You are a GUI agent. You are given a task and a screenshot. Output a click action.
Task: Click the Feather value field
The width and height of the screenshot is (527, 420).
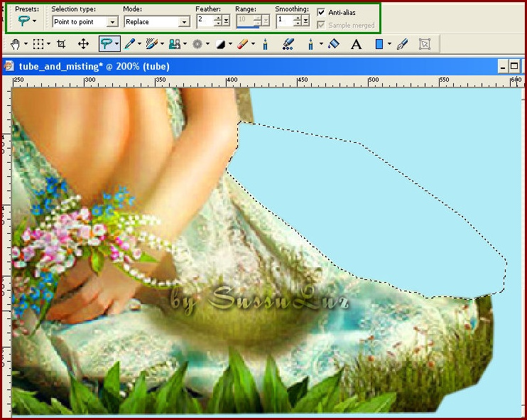(x=205, y=21)
